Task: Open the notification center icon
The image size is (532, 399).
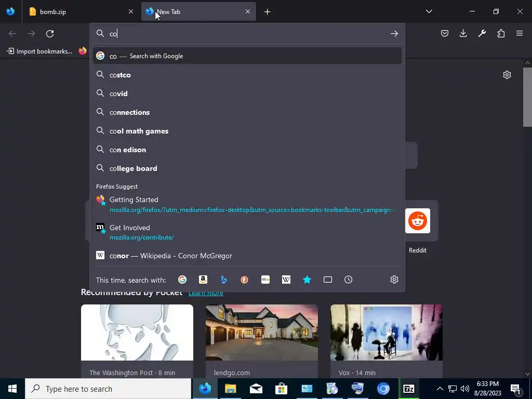Action: (x=515, y=389)
